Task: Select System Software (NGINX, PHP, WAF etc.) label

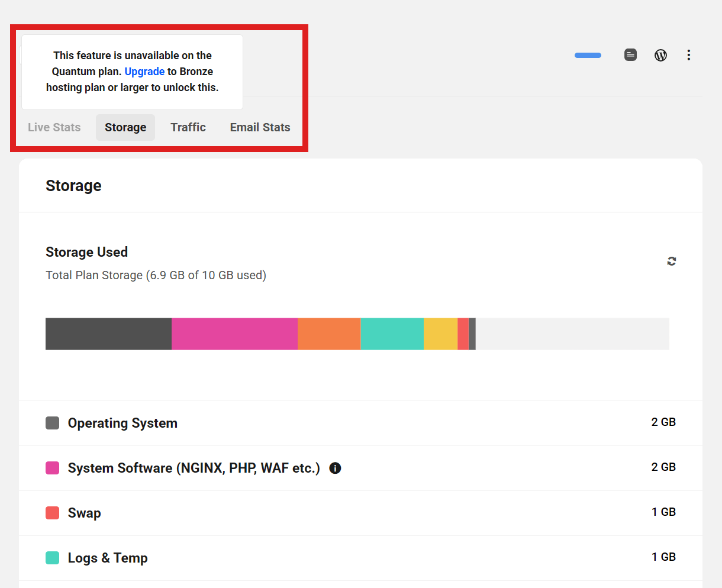Action: pyautogui.click(x=194, y=469)
